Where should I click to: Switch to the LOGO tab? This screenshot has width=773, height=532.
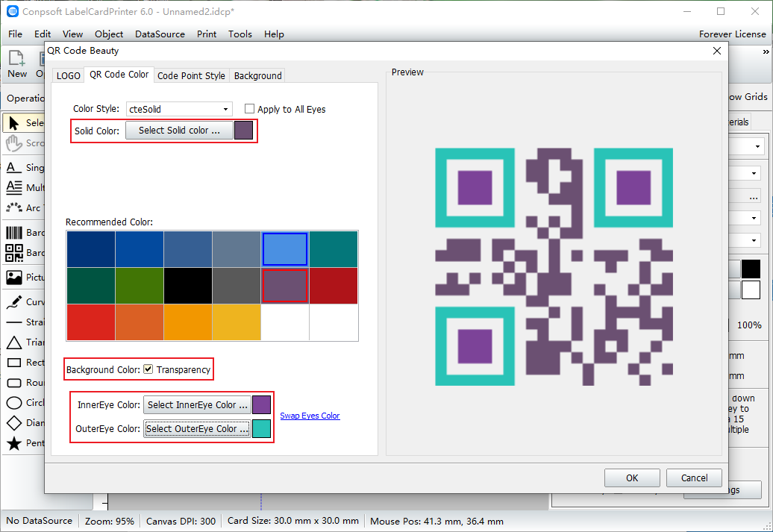[68, 75]
